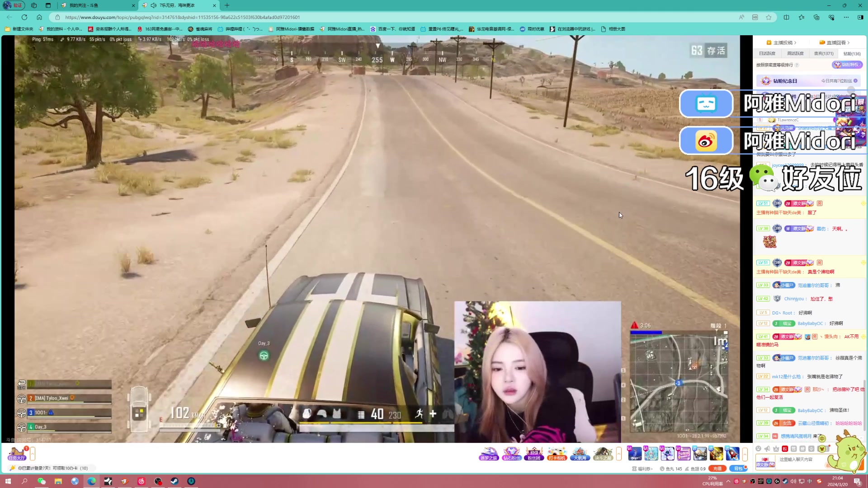Expand arrow next to 任务大厅
This screenshot has height=488, width=868.
[x=33, y=453]
